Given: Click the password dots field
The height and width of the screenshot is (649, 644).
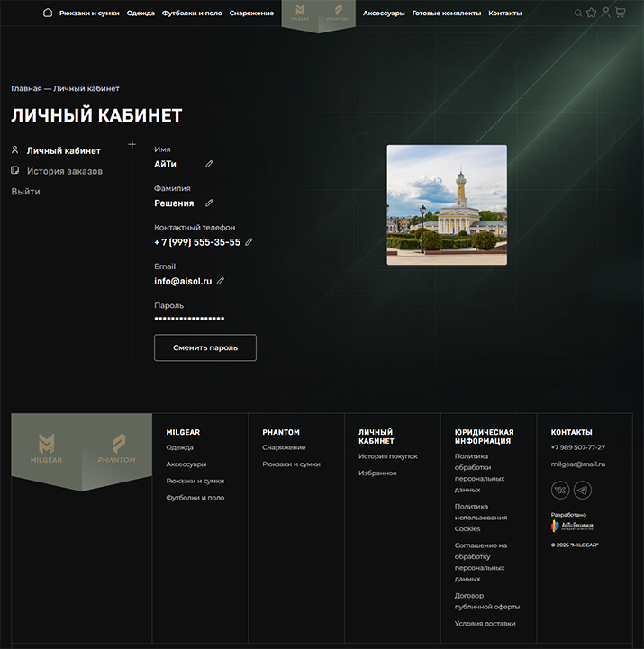Looking at the screenshot, I should 189,319.
